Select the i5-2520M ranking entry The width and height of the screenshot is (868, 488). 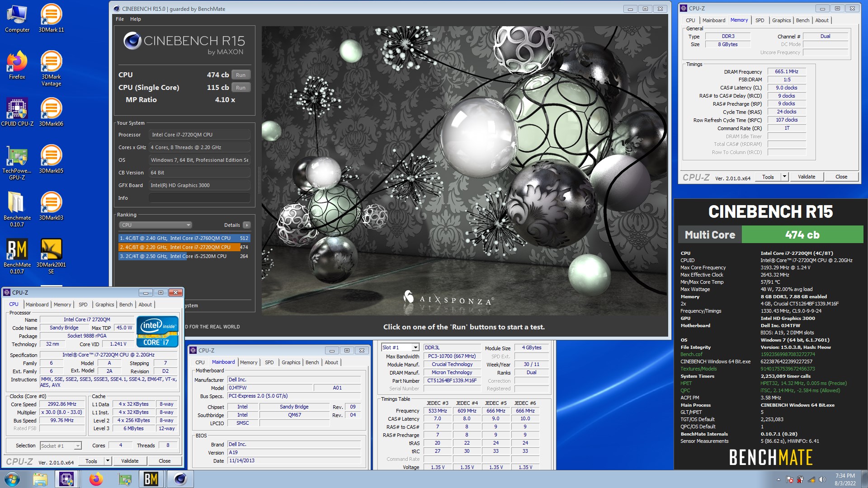[184, 256]
